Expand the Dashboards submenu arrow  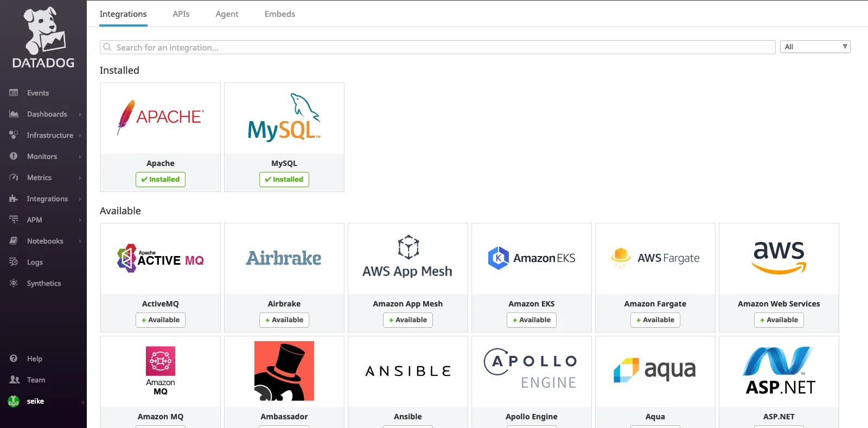pos(80,114)
